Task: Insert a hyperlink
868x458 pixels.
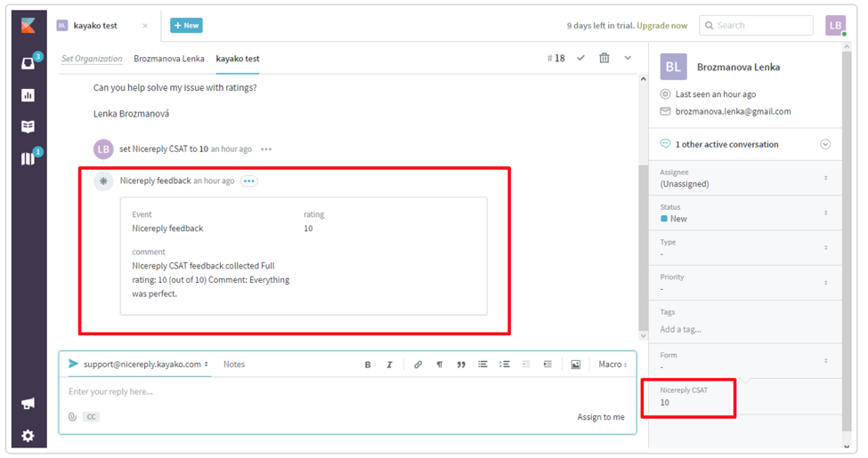Action: (418, 365)
